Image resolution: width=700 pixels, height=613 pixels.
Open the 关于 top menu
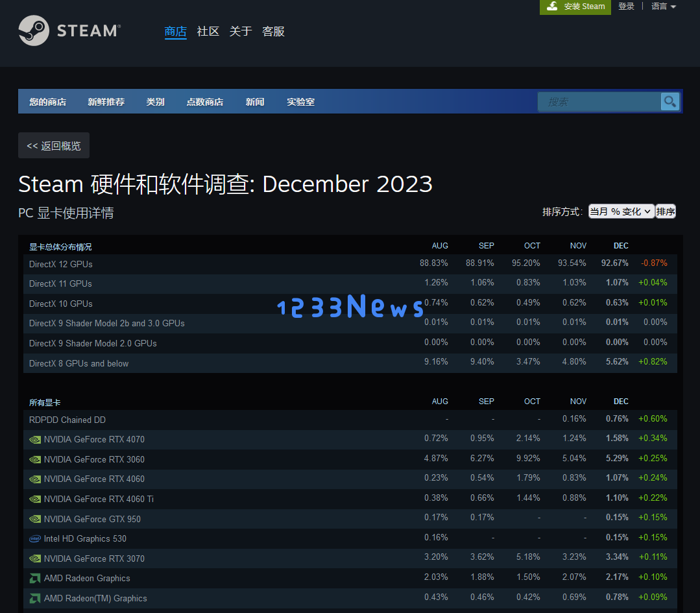241,31
